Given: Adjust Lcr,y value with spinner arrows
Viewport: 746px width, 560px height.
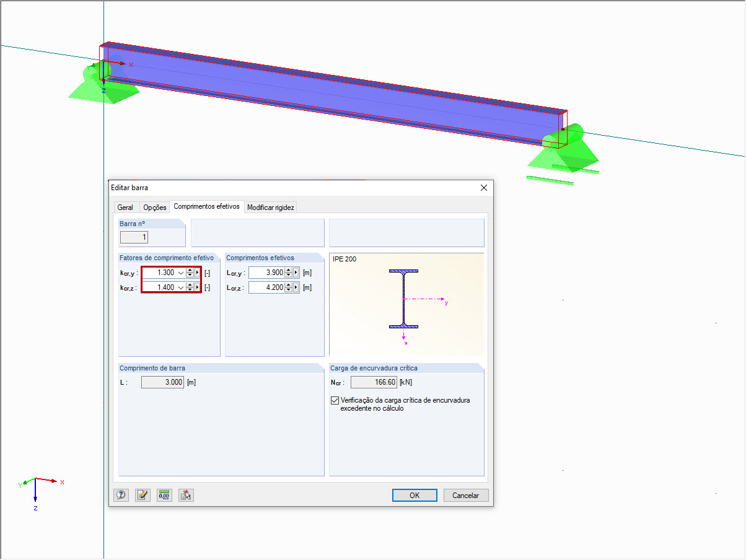Looking at the screenshot, I should [x=288, y=273].
